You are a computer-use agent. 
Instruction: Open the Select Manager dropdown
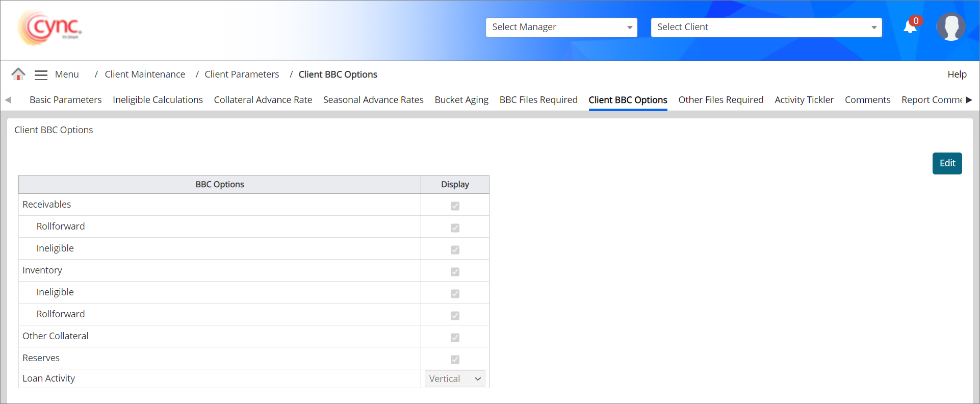click(x=561, y=28)
